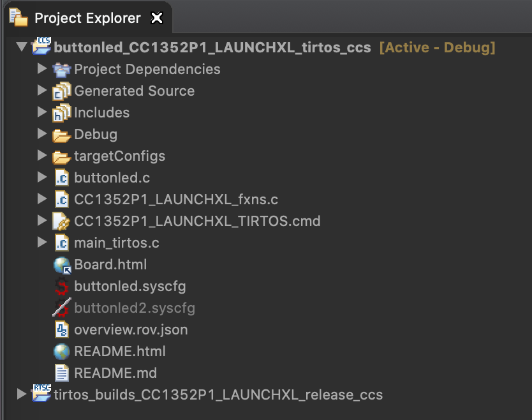Click the README.html globe icon

pyautogui.click(x=61, y=352)
